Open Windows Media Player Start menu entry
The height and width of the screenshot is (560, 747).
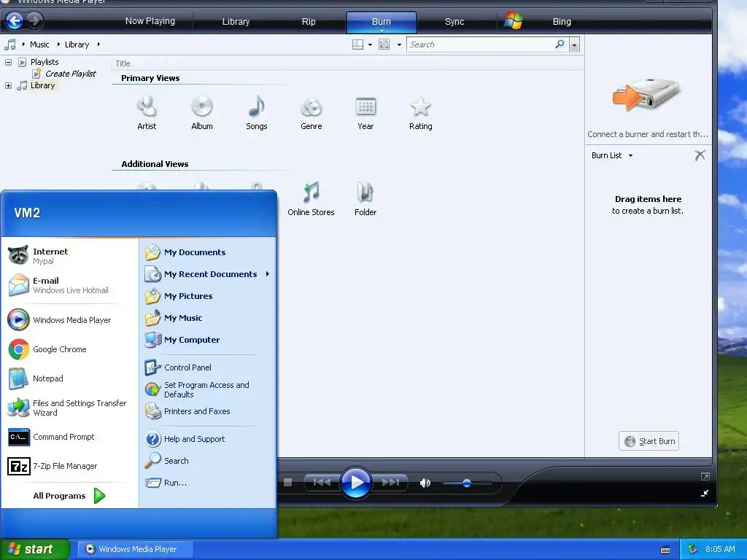point(70,320)
